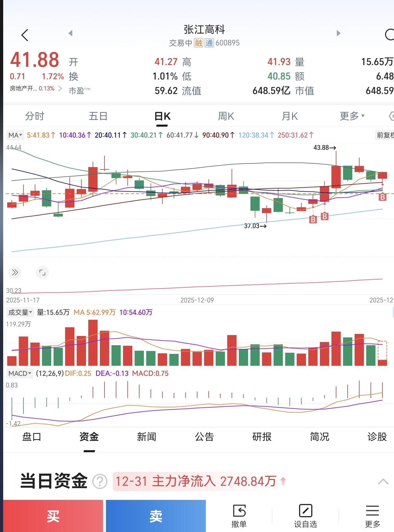Image resolution: width=394 pixels, height=532 pixels.
Task: Tap the 融 margin trading badge
Action: click(198, 43)
